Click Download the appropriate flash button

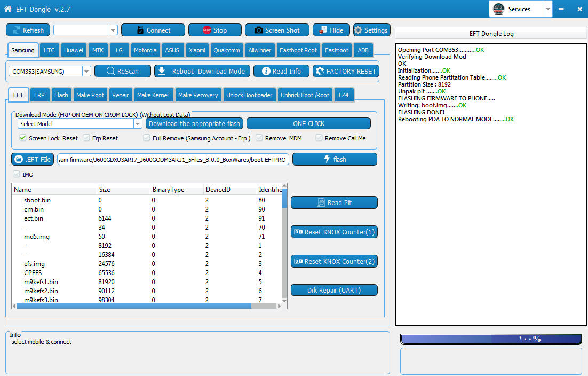tap(194, 123)
